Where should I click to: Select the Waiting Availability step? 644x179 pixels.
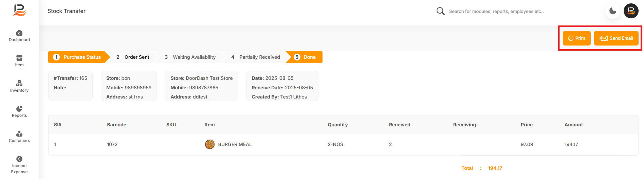coord(190,57)
